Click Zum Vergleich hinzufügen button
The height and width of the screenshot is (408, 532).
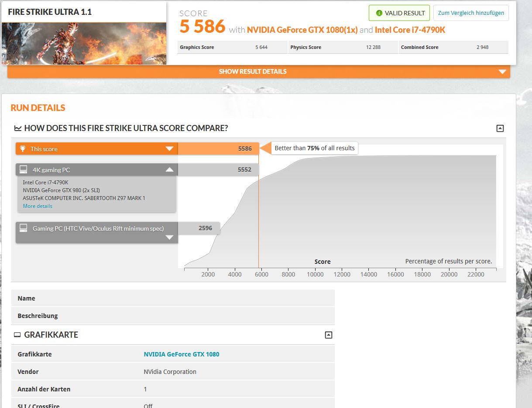[x=471, y=13]
